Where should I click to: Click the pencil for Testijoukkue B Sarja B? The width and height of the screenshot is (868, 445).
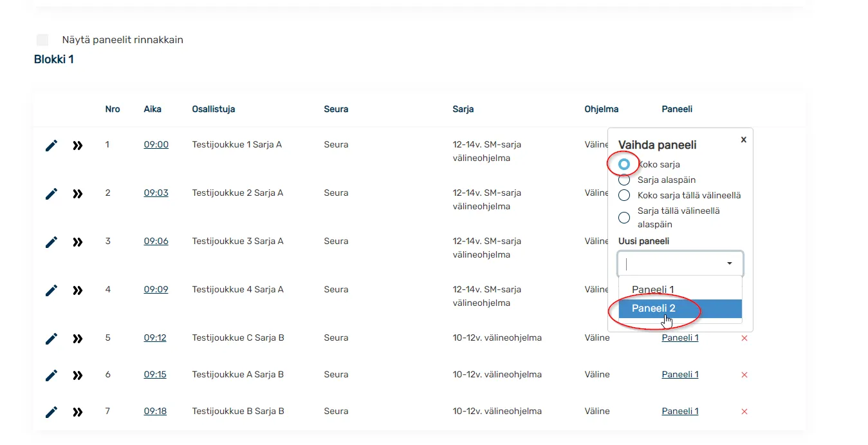pos(51,412)
